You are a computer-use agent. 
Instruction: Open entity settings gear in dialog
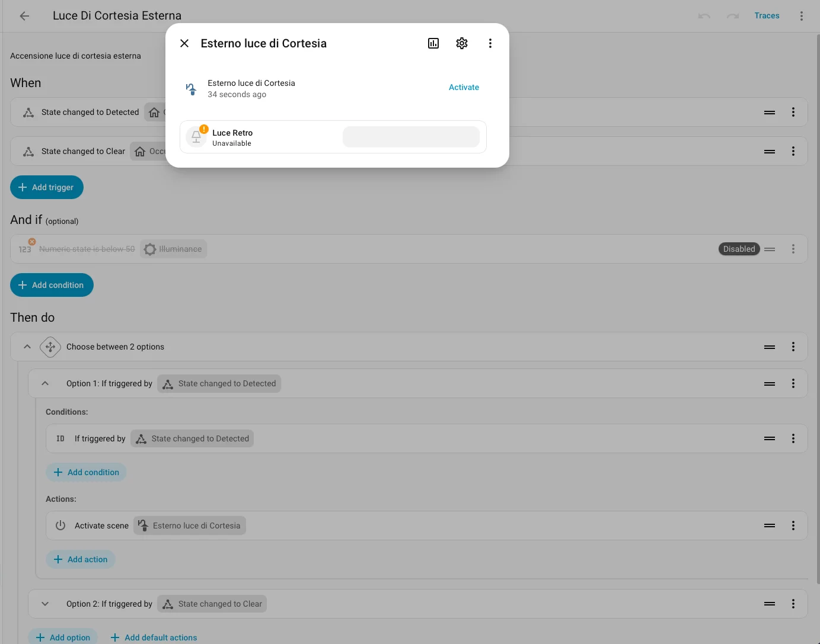462,43
